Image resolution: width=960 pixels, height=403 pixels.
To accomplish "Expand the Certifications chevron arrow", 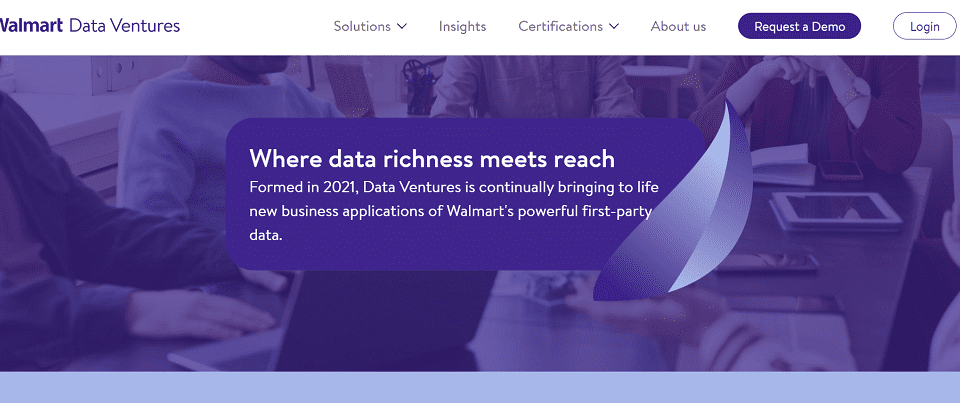I will pos(614,26).
